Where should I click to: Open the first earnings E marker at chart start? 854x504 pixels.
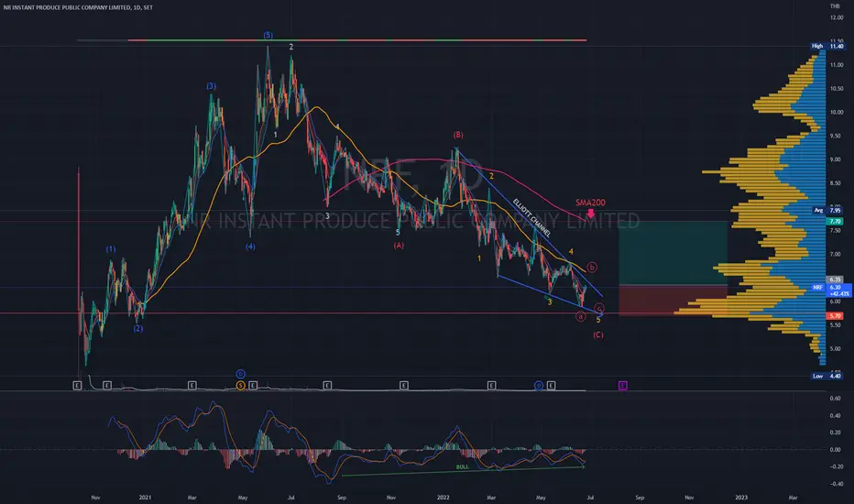77,385
